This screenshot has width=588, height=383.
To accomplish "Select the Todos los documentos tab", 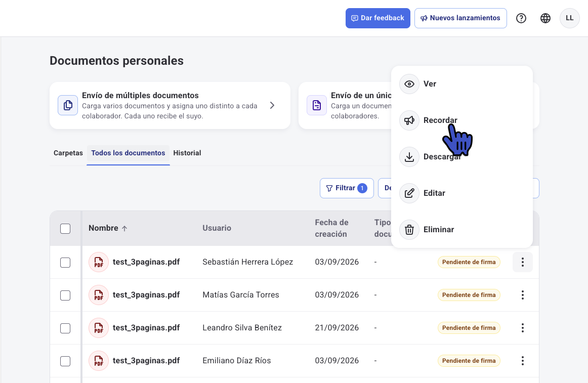I will click(128, 153).
